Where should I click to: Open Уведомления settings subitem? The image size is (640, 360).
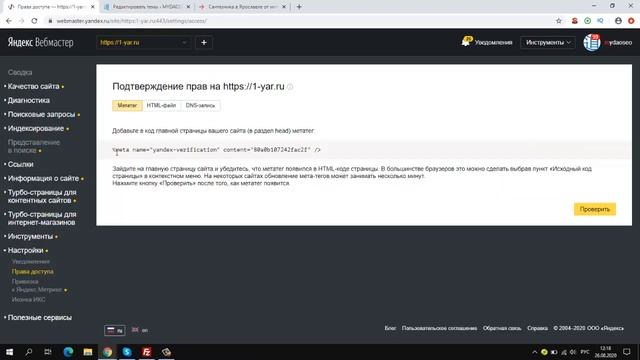pyautogui.click(x=31, y=262)
